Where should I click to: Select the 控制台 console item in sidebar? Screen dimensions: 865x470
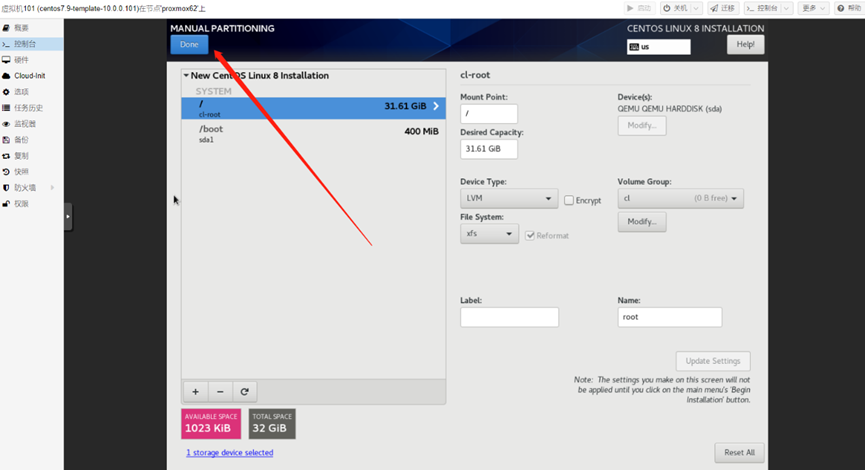31,44
